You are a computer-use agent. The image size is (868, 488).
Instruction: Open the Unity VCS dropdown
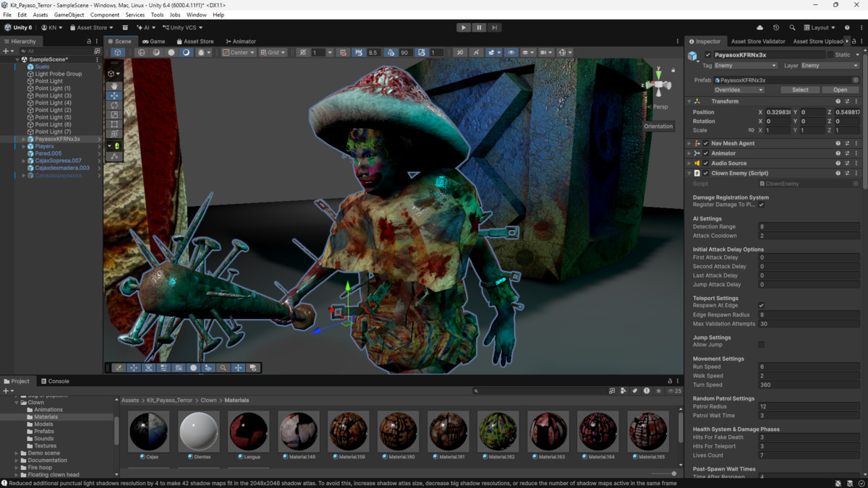tap(182, 27)
